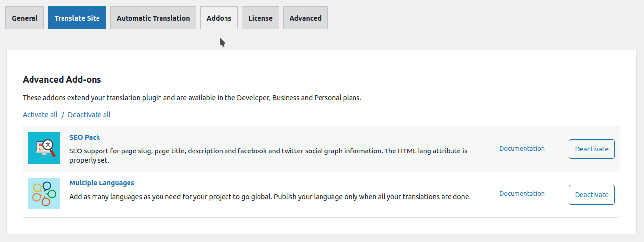Open the License tab
Screen dimensions: 644x242
(260, 18)
